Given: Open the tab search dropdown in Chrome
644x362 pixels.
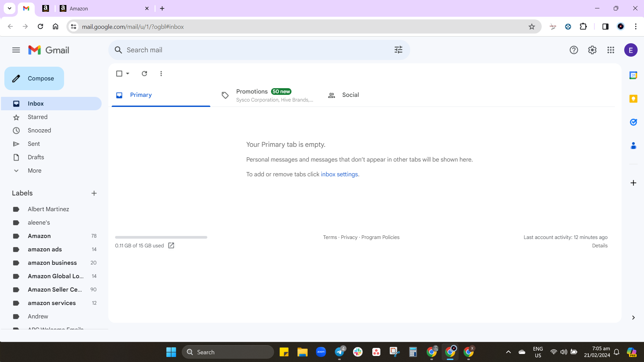Looking at the screenshot, I should (x=10, y=8).
